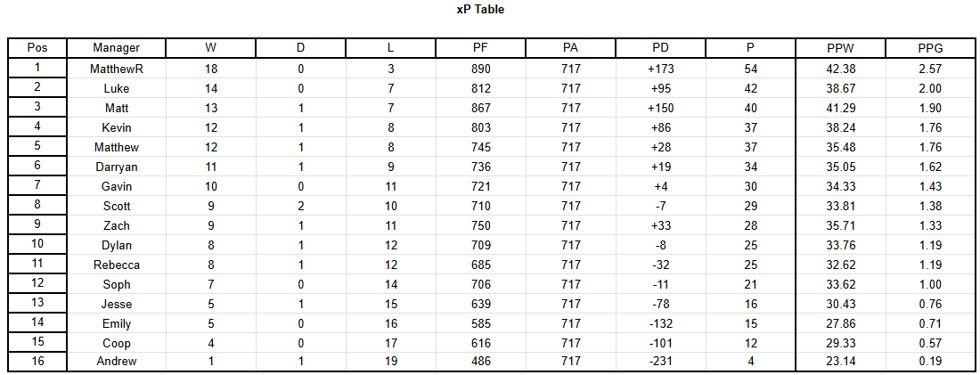Image resolution: width=980 pixels, height=375 pixels.
Task: Click the Coop manager cell
Action: [116, 343]
